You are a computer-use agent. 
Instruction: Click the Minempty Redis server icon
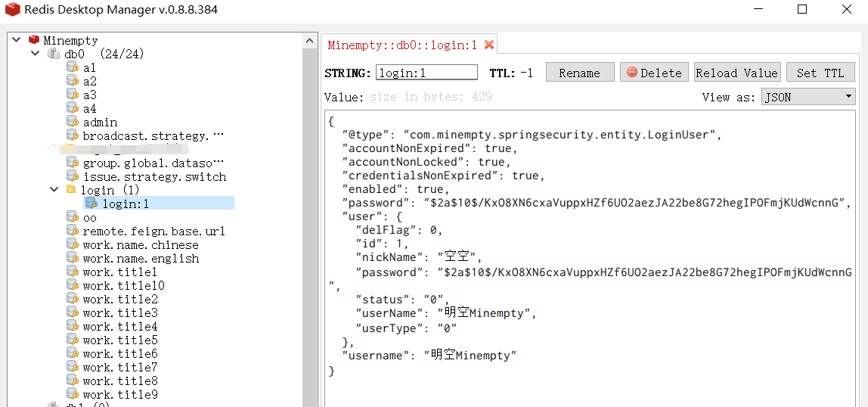coord(34,40)
